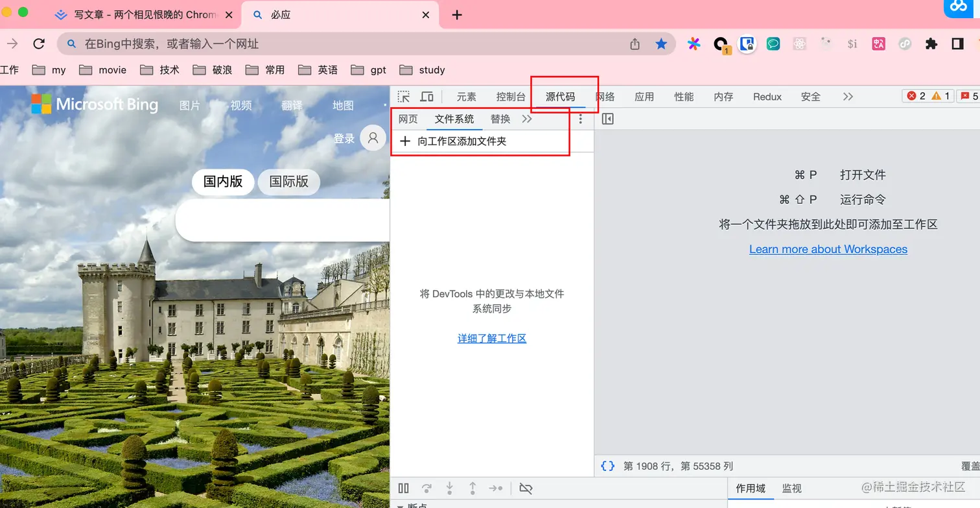The height and width of the screenshot is (508, 980).
Task: Click the step over function icon
Action: pos(426,488)
